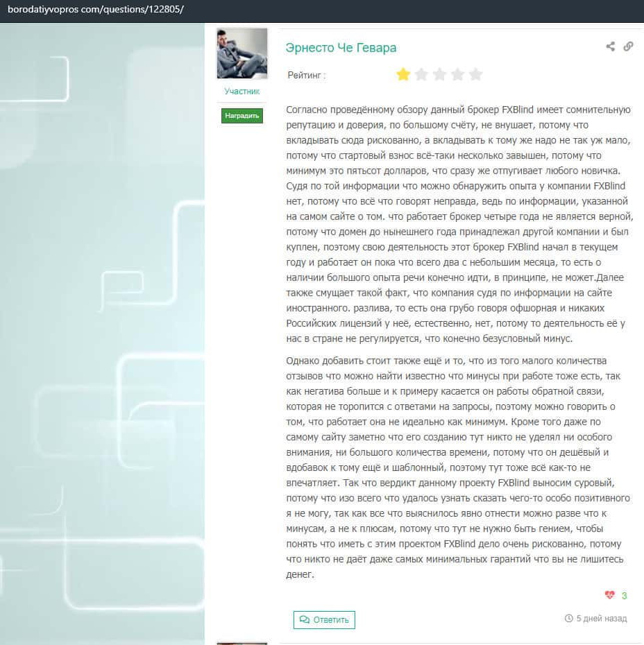Click the like count '3'

tap(625, 596)
